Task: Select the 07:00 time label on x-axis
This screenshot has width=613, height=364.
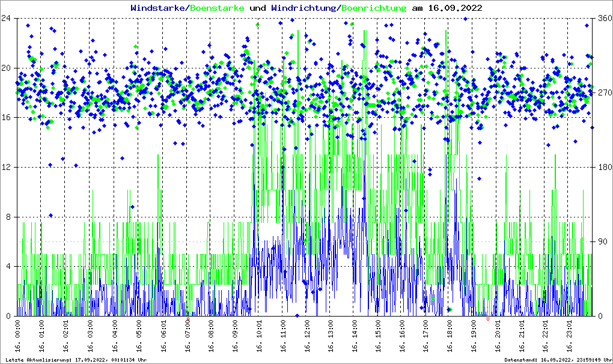Action: point(187,336)
